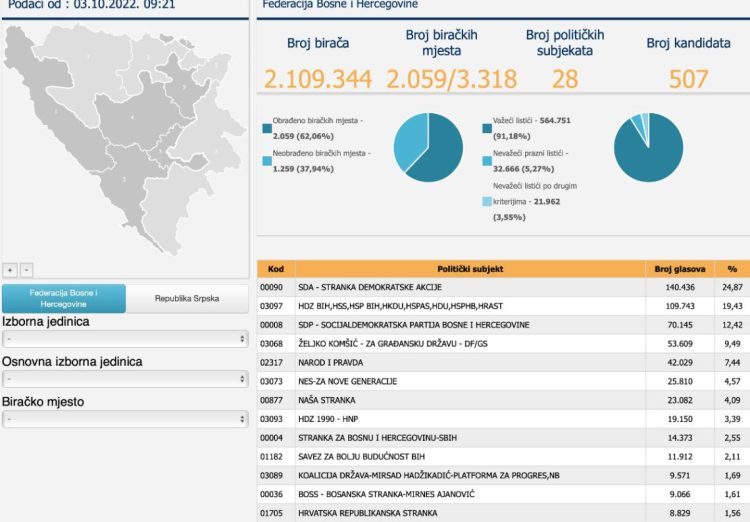Click the ballots validity pie chart
Image resolution: width=750 pixels, height=522 pixels.
648,147
